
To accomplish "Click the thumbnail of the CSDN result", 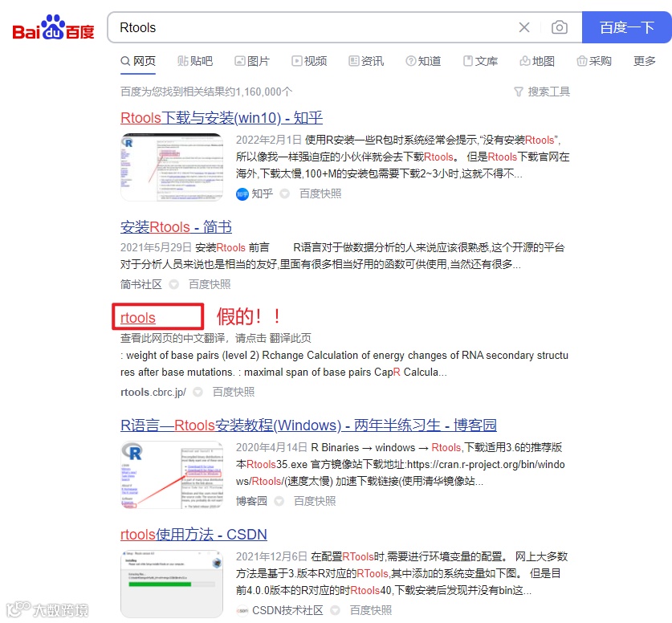I will pos(172,584).
